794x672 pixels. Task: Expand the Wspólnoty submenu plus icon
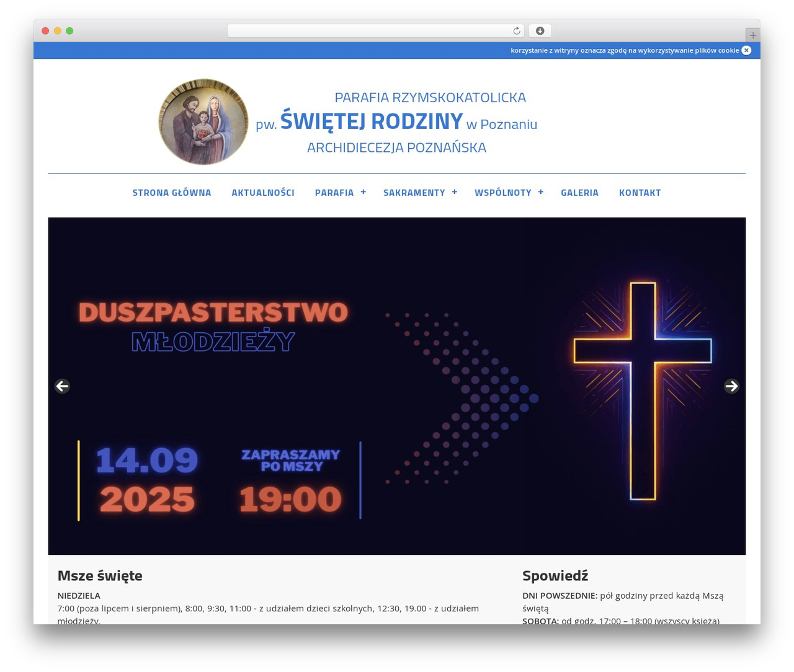click(x=541, y=192)
